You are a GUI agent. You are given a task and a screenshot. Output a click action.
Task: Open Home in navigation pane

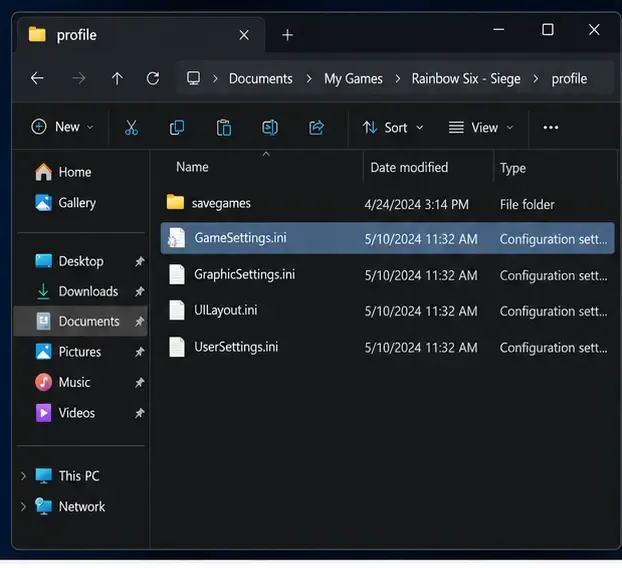tap(75, 172)
